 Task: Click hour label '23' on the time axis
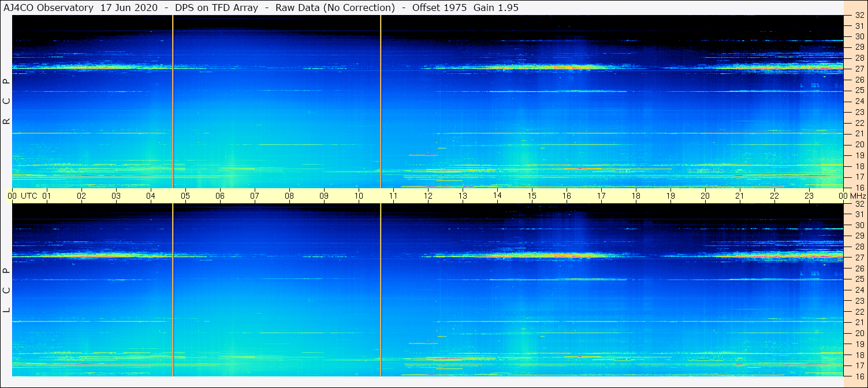coord(809,196)
